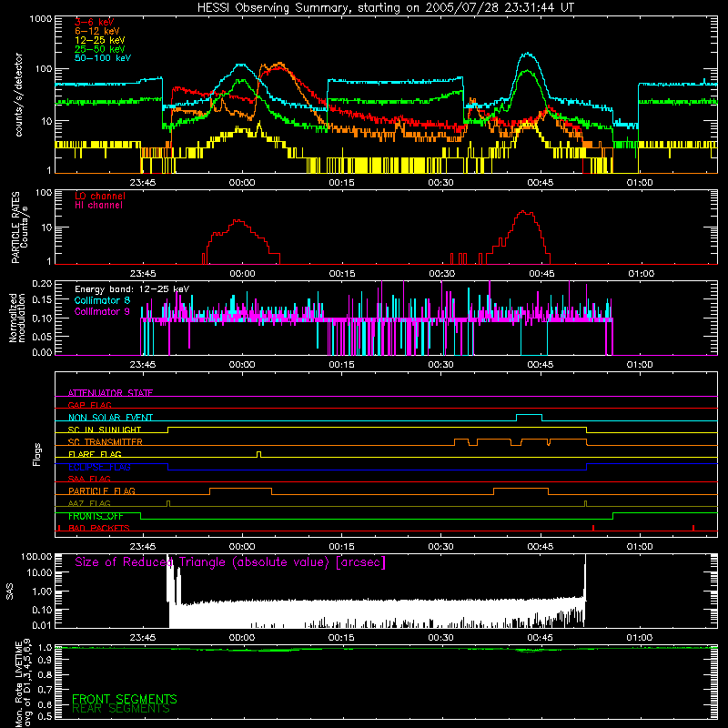This screenshot has height=728, width=728.
Task: Click the bad packets tick near 00:53
Action: (593, 528)
